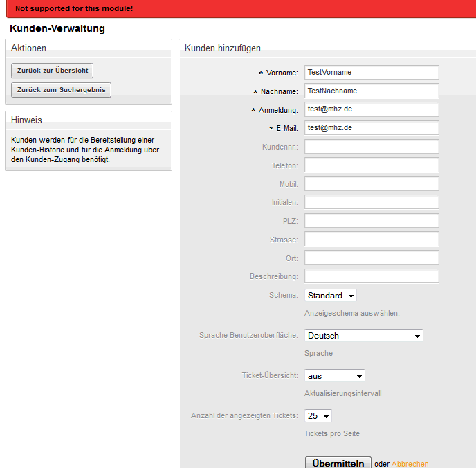Click the Initialen text box
Screen dimensions: 476x468
(x=372, y=202)
